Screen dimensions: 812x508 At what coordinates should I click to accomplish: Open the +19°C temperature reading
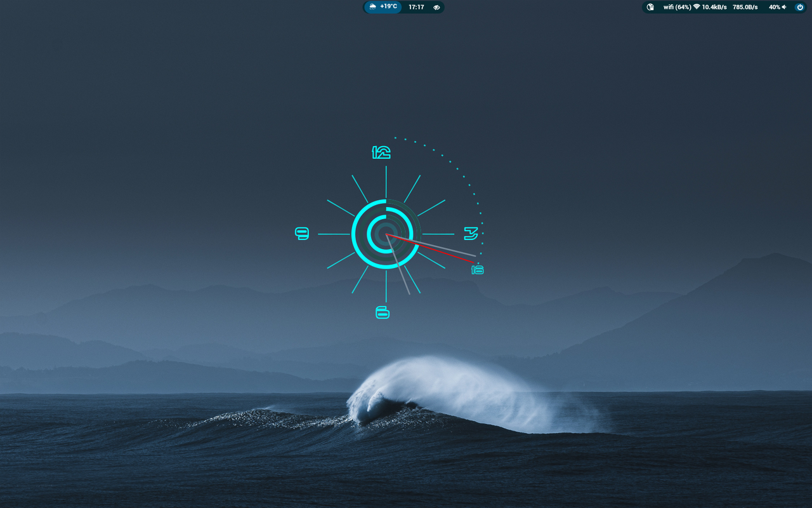coord(388,6)
